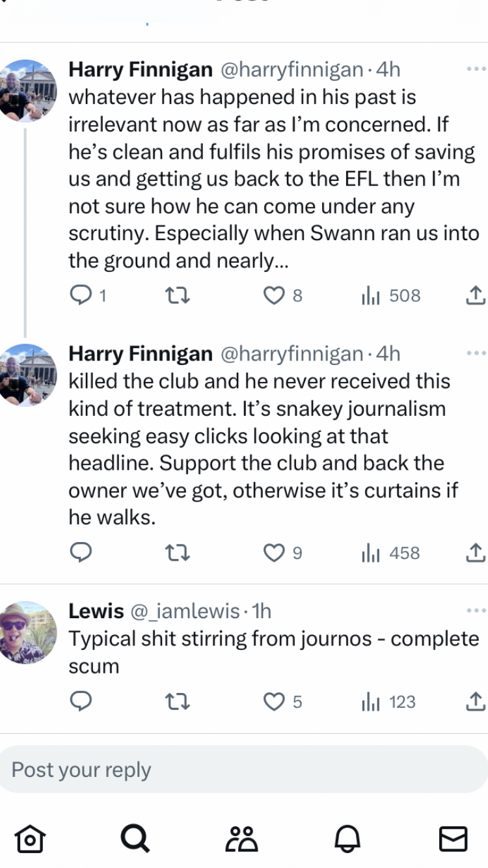This screenshot has width=488, height=868.
Task: Share Lewis's post
Action: (476, 702)
